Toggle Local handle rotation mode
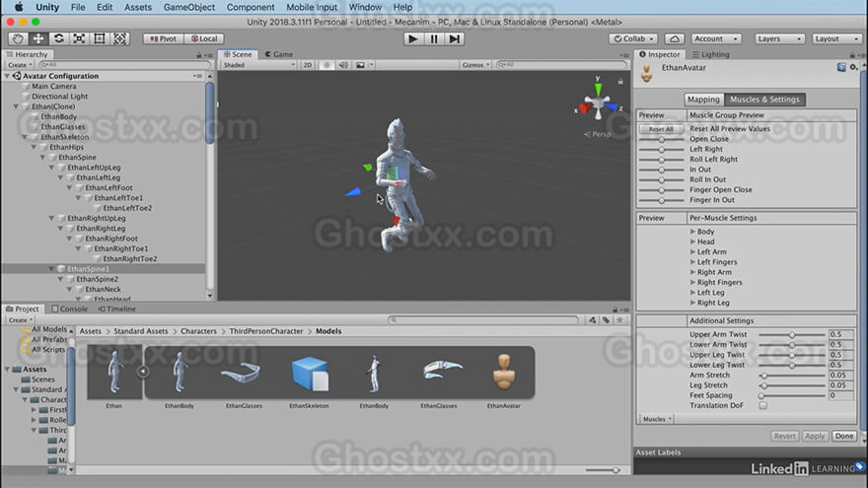This screenshot has height=488, width=868. pos(204,38)
